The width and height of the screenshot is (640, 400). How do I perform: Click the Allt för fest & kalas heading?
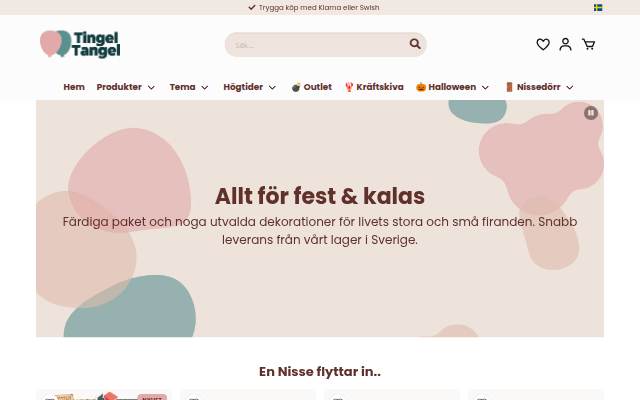(320, 196)
